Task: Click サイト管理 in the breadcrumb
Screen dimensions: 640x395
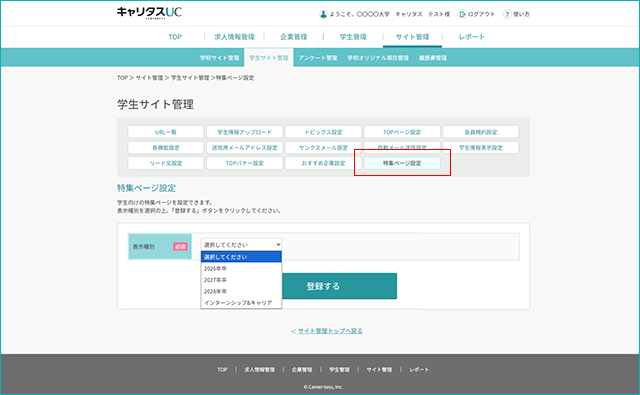Action: point(149,78)
